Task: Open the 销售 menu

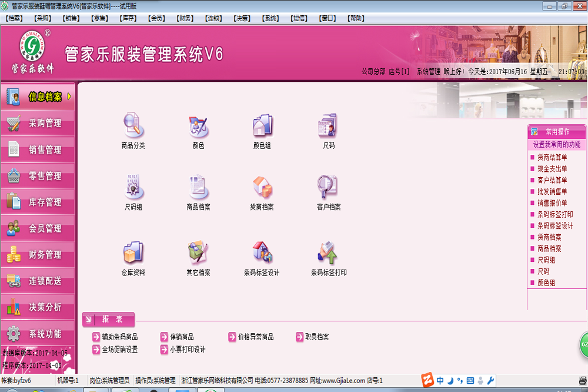Action: [71, 18]
